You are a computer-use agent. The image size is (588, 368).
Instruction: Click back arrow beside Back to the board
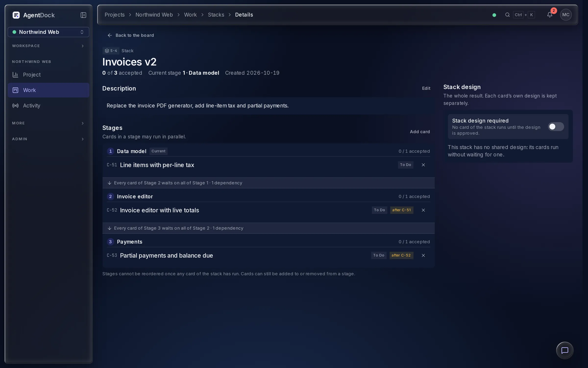[110, 35]
